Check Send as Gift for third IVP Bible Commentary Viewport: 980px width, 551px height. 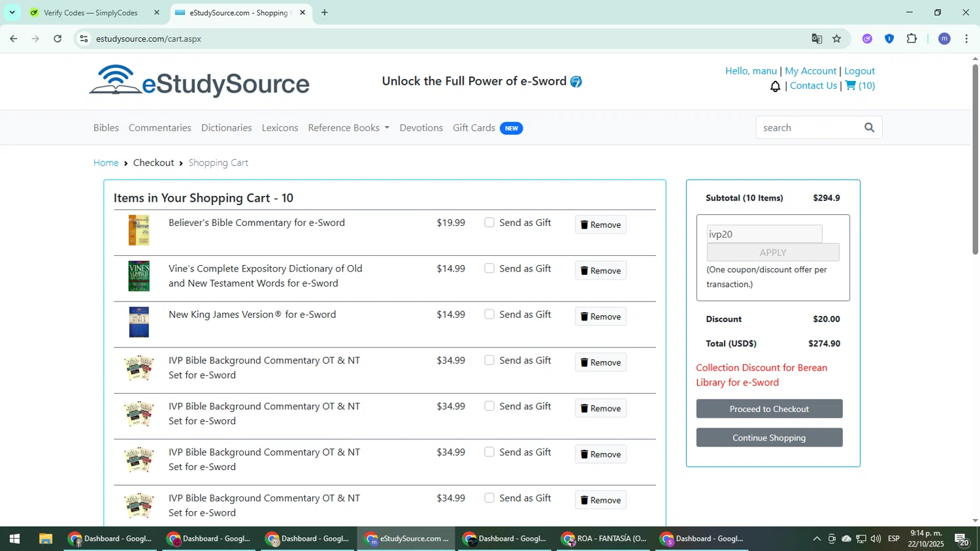pyautogui.click(x=489, y=452)
